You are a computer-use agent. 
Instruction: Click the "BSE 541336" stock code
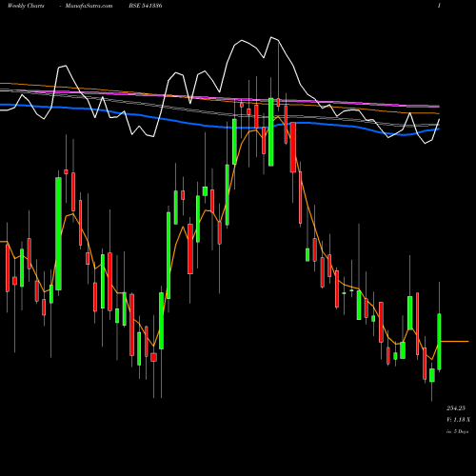point(146,6)
